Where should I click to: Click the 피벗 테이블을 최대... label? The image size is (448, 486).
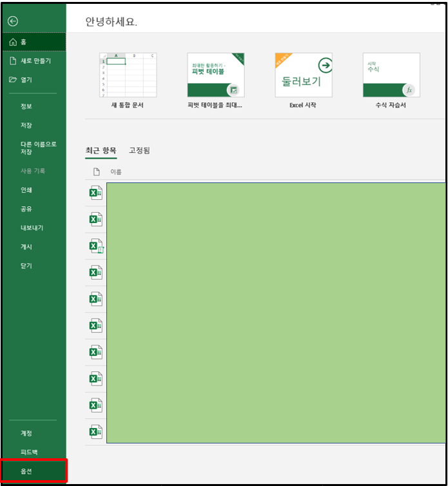pos(215,105)
